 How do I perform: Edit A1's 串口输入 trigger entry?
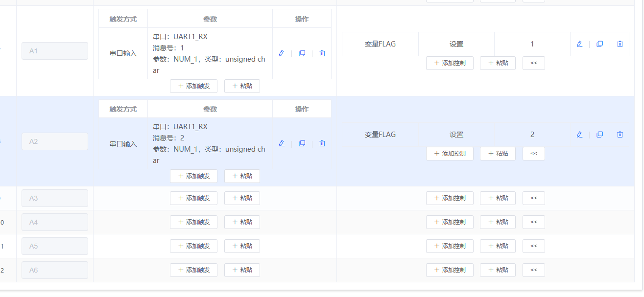(282, 53)
